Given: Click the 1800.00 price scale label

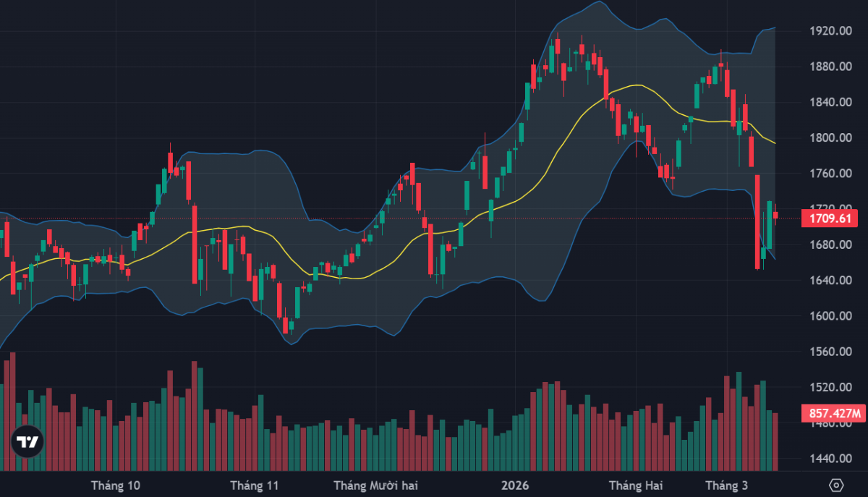Looking at the screenshot, I should click(x=828, y=137).
